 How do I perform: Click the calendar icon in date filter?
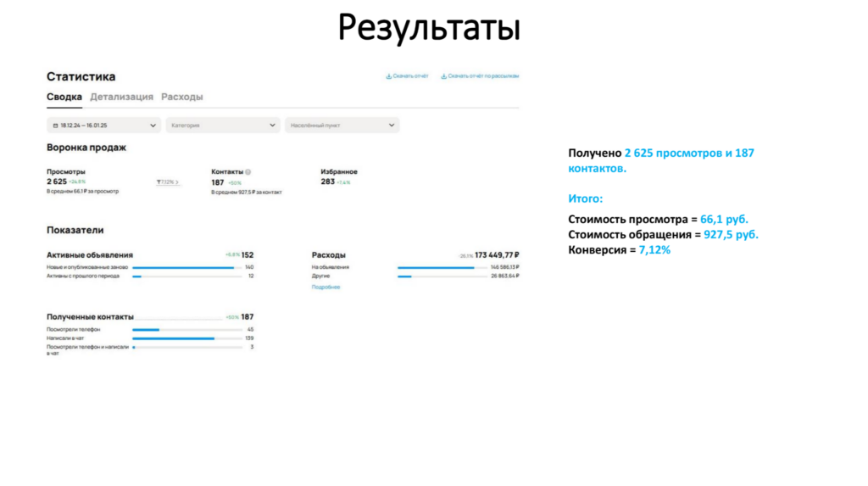pyautogui.click(x=55, y=126)
